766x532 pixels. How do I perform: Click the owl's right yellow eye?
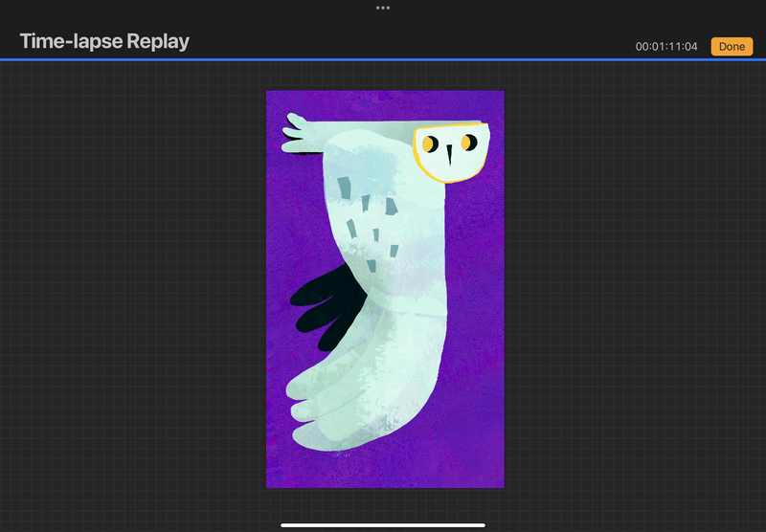[467, 143]
